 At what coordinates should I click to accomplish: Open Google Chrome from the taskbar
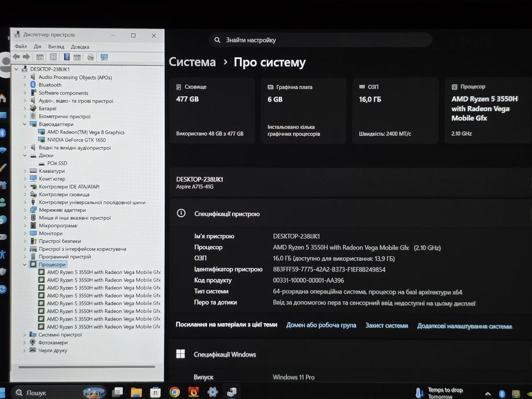pyautogui.click(x=174, y=392)
